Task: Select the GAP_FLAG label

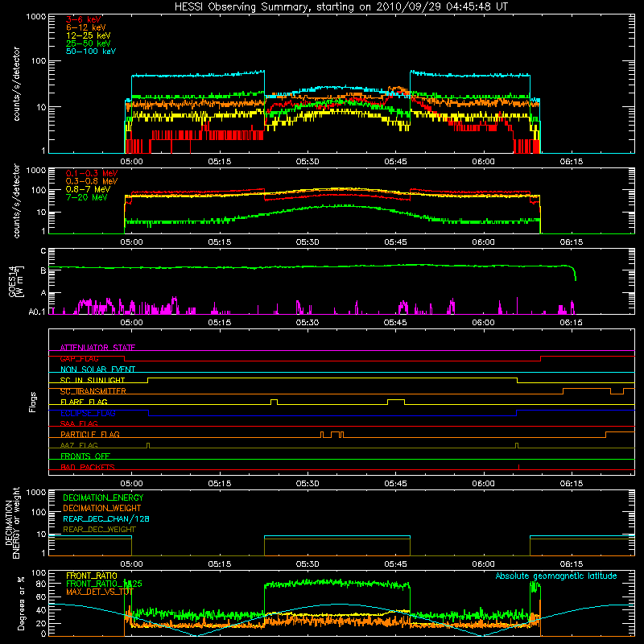Action: click(79, 358)
